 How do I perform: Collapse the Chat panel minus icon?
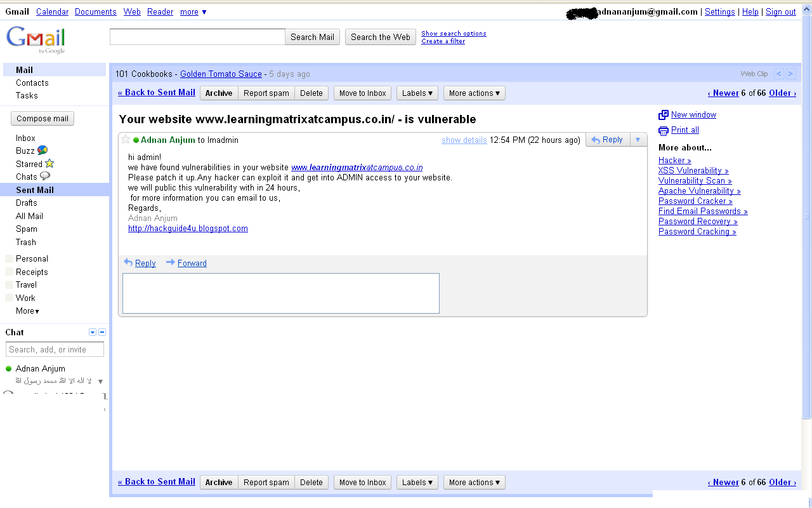(x=102, y=332)
